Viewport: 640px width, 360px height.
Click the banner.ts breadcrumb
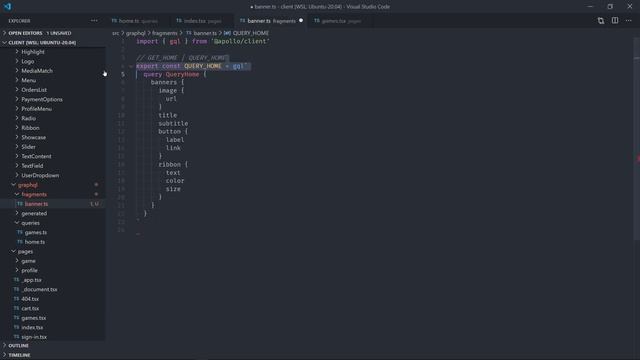pos(205,33)
